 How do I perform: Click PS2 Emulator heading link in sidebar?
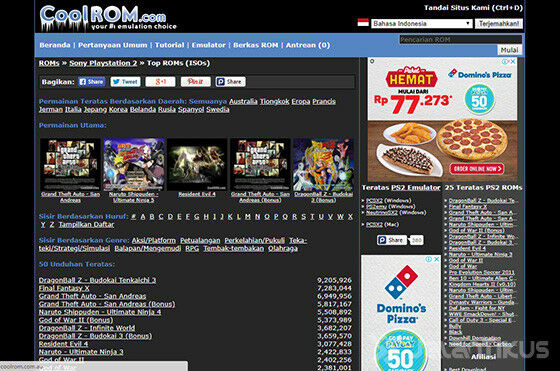pos(416,187)
